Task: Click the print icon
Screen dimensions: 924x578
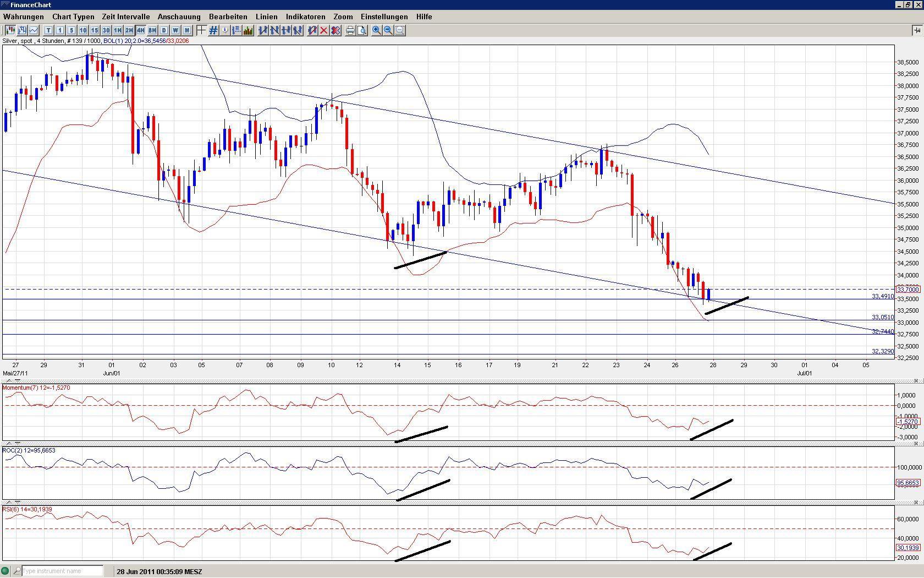Action: pos(350,30)
